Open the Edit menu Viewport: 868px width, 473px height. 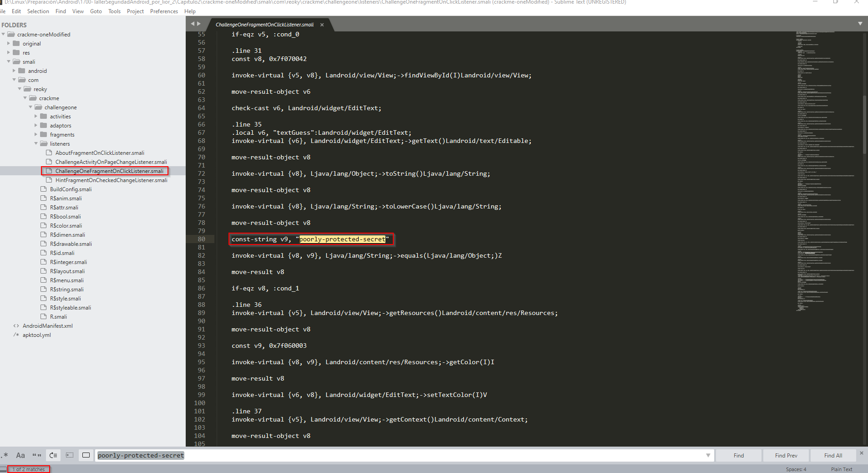pos(16,11)
